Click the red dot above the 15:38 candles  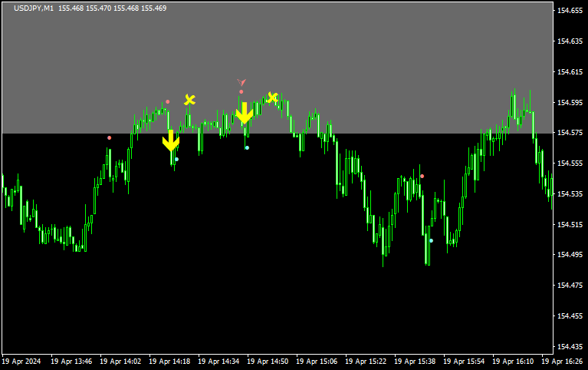point(422,176)
